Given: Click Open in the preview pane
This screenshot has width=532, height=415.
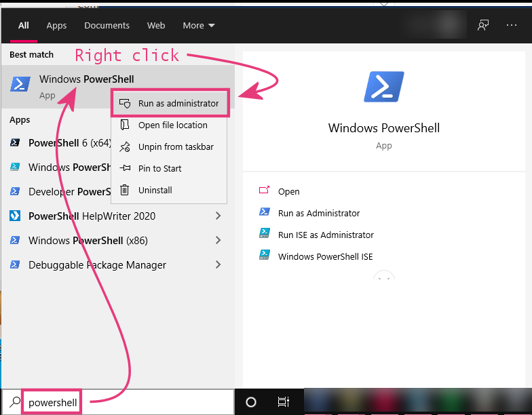Looking at the screenshot, I should [x=289, y=191].
